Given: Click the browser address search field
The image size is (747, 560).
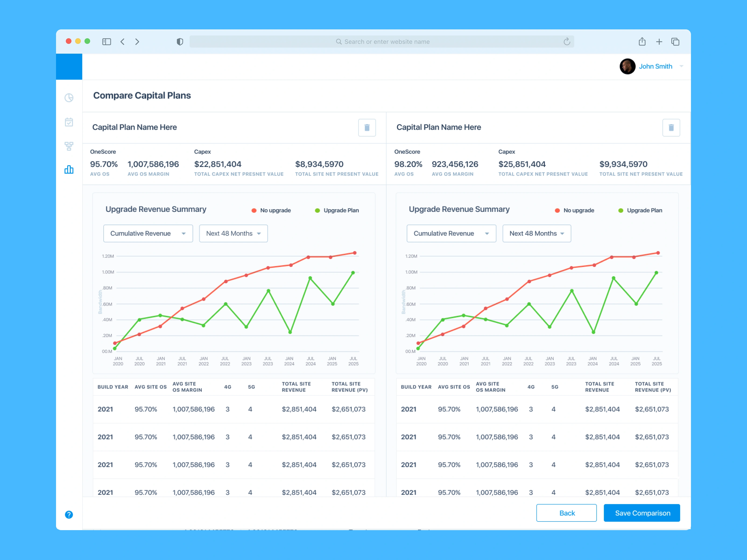Looking at the screenshot, I should pos(382,42).
